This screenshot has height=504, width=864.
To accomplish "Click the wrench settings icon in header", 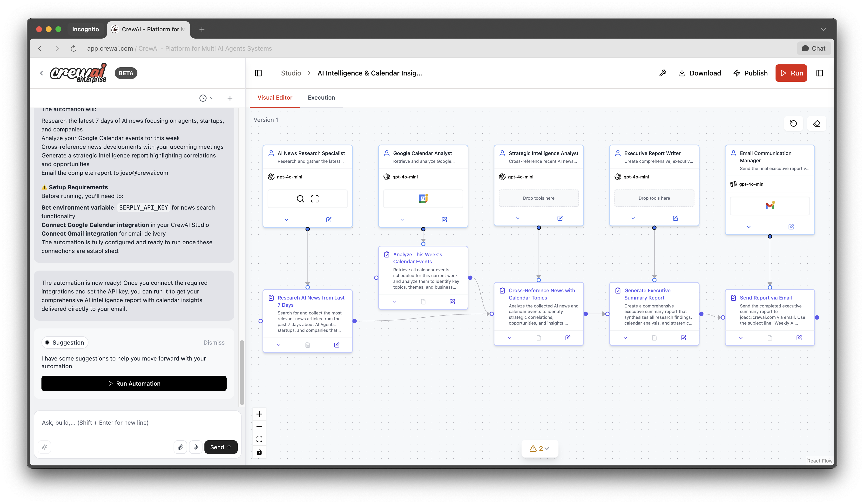I will [662, 73].
